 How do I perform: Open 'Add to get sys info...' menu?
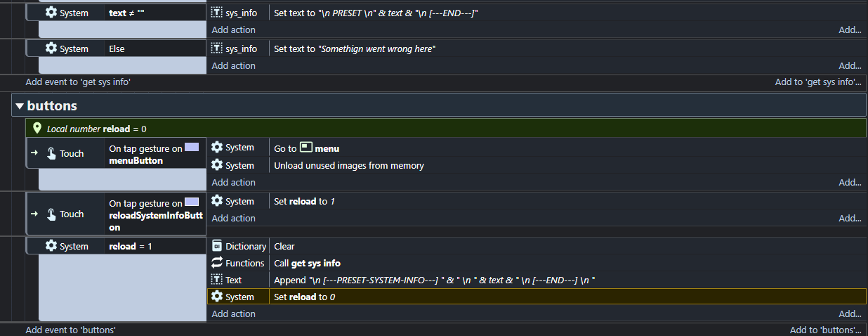pyautogui.click(x=818, y=82)
